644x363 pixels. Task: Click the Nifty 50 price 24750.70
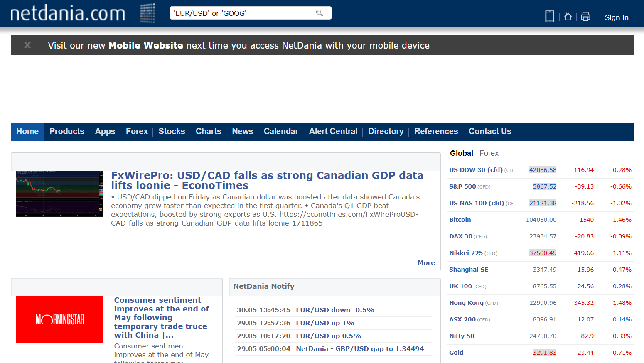tap(543, 336)
